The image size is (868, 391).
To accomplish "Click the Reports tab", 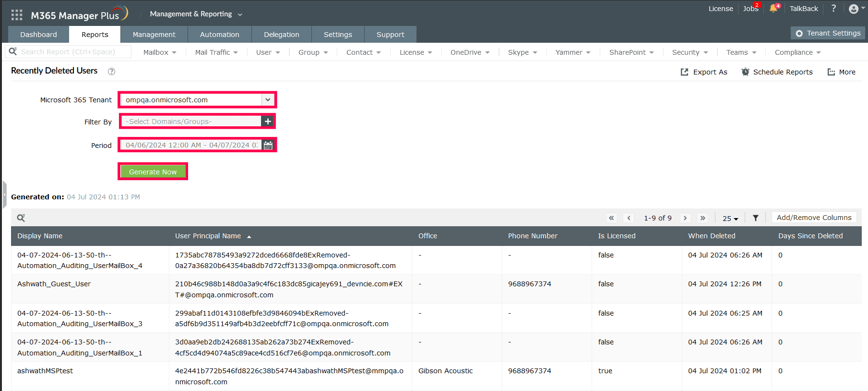I will point(95,35).
